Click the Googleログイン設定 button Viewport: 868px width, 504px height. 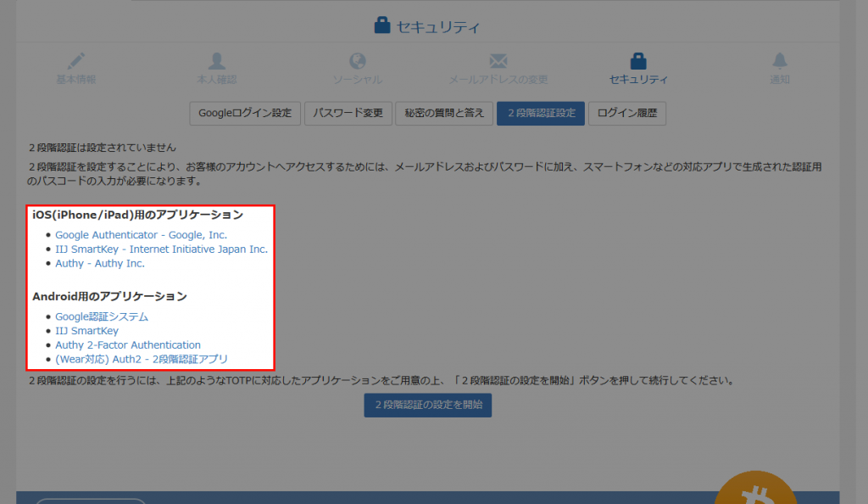tap(245, 113)
